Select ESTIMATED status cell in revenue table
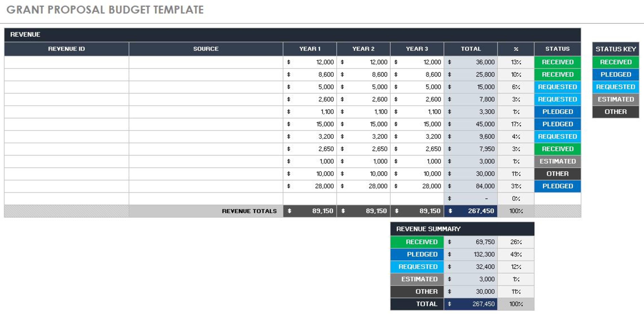Image resolution: width=644 pixels, height=314 pixels. [557, 161]
